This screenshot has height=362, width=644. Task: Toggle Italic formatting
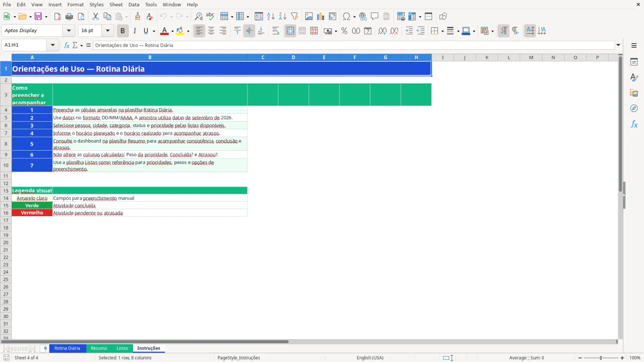click(135, 31)
